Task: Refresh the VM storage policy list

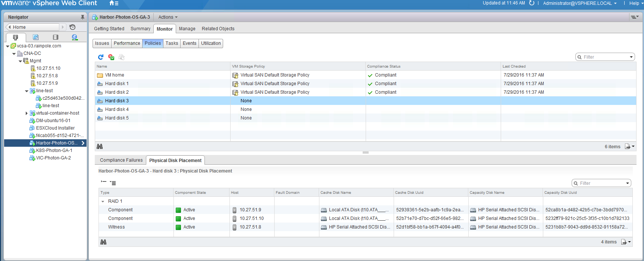Action: point(100,57)
